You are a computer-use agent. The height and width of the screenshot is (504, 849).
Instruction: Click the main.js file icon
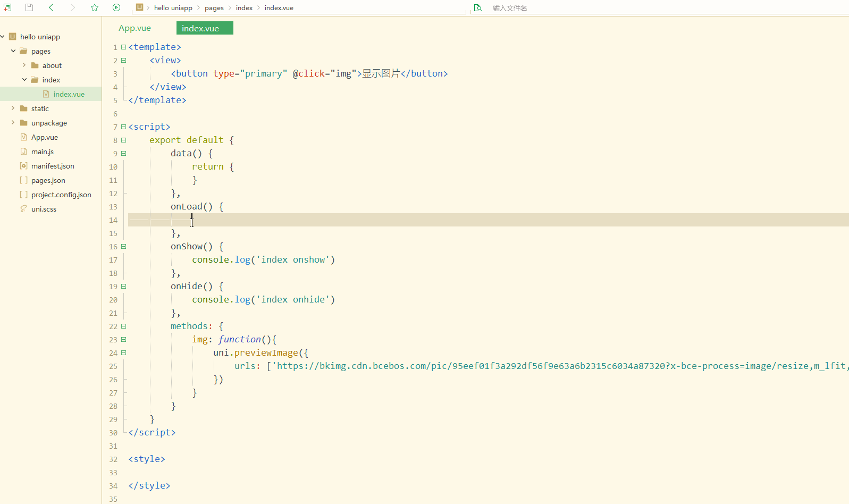tap(23, 152)
